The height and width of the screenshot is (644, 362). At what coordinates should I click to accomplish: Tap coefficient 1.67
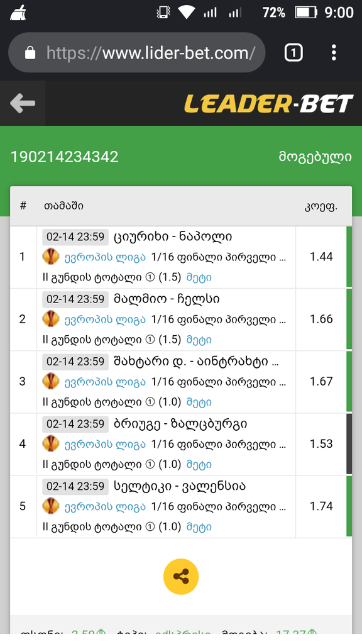point(321,382)
